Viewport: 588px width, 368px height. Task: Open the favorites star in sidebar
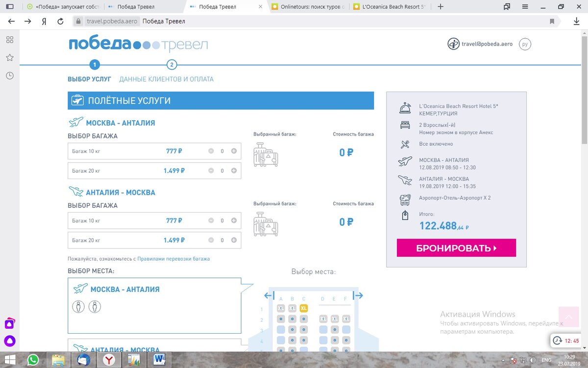[x=10, y=57]
